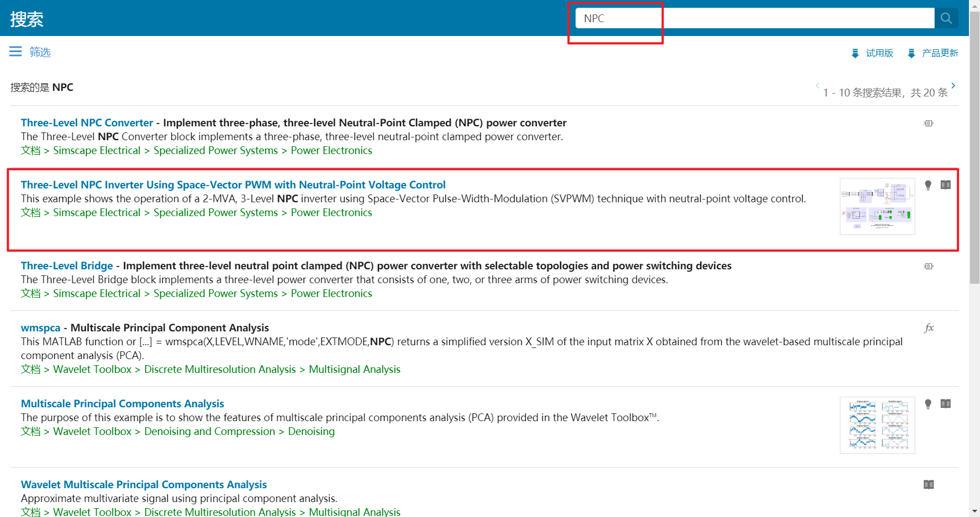The image size is (980, 517).
Task: Click book icon on Multiscale Principal Components Analysis
Action: (946, 404)
